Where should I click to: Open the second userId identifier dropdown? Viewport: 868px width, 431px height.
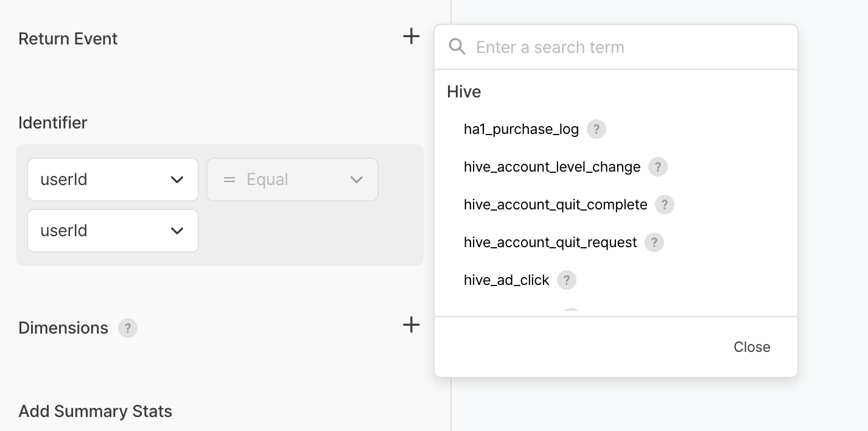click(113, 231)
